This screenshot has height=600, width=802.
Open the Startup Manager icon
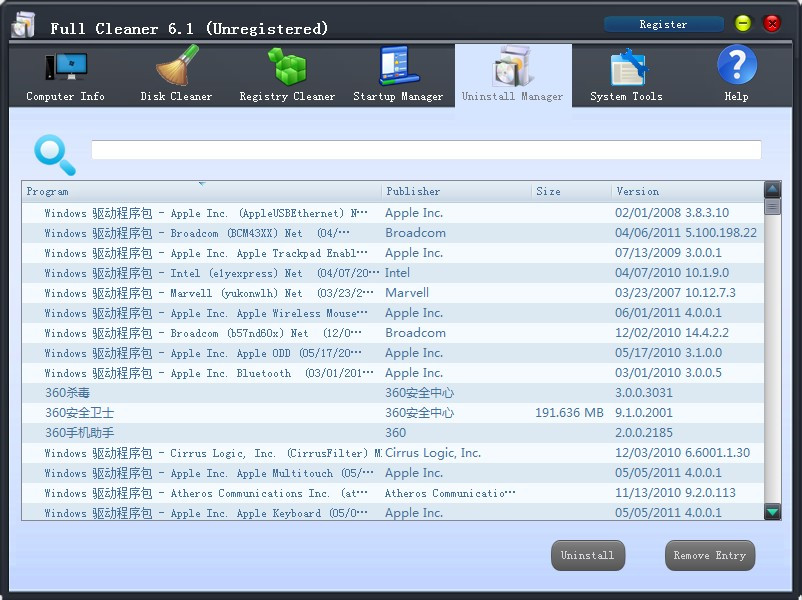click(399, 65)
